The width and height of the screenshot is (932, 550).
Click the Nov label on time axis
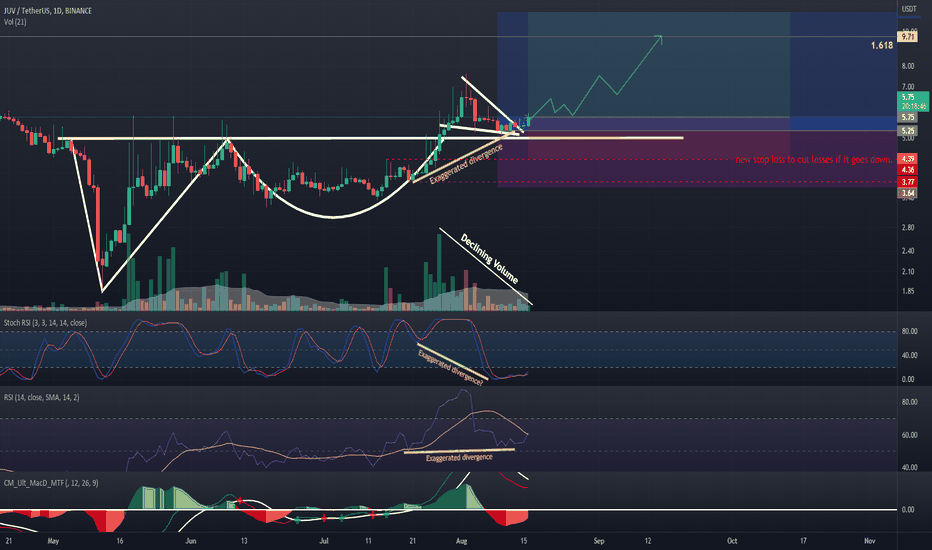coord(870,541)
